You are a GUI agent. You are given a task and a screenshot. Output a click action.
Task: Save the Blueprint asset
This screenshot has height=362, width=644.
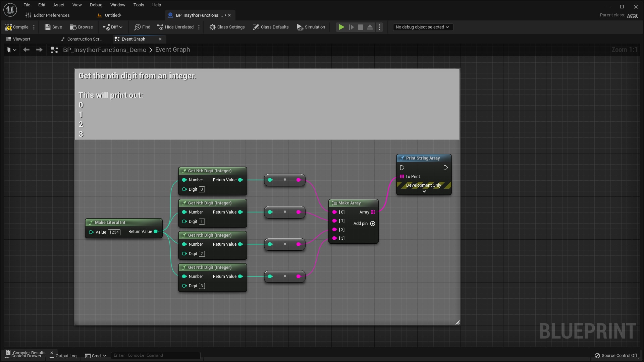point(53,27)
